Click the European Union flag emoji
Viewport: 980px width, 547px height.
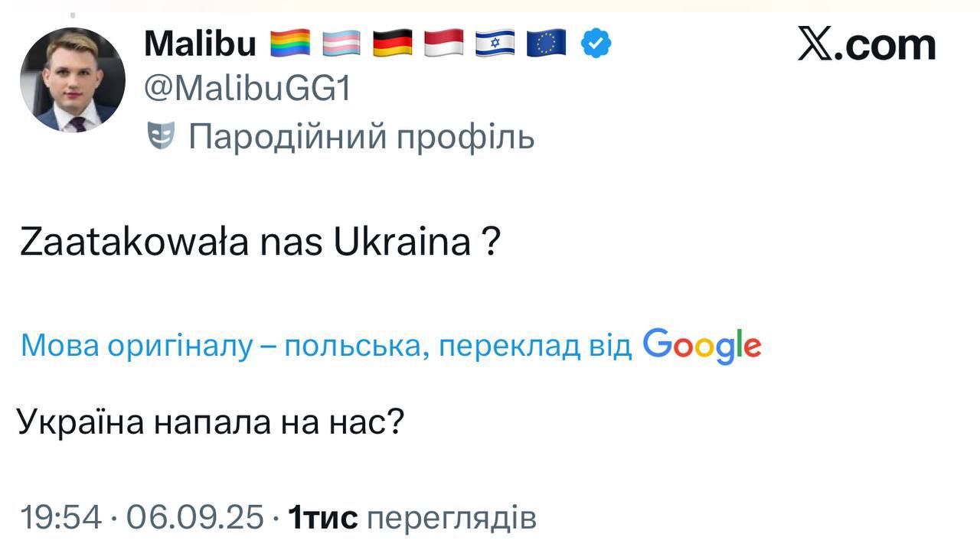(x=546, y=44)
